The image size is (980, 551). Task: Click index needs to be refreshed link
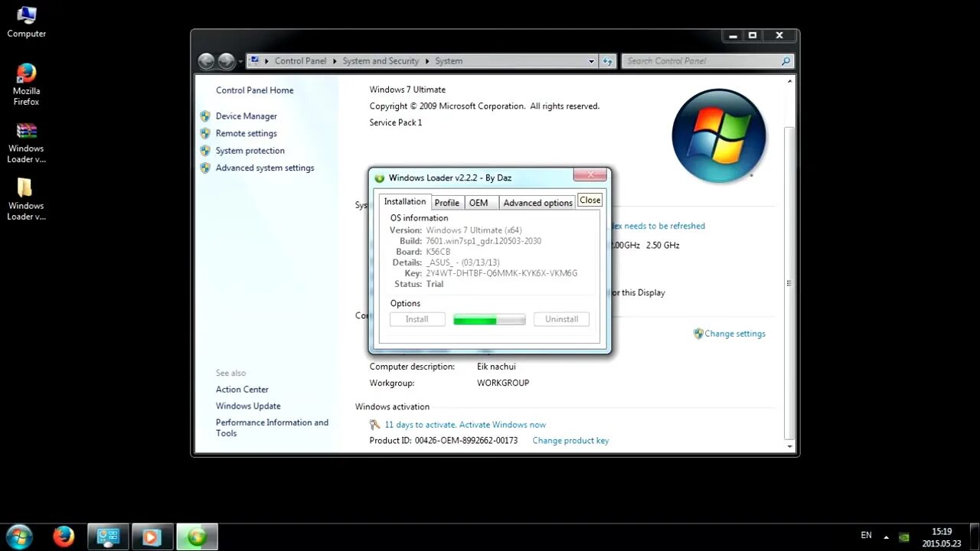tap(658, 226)
